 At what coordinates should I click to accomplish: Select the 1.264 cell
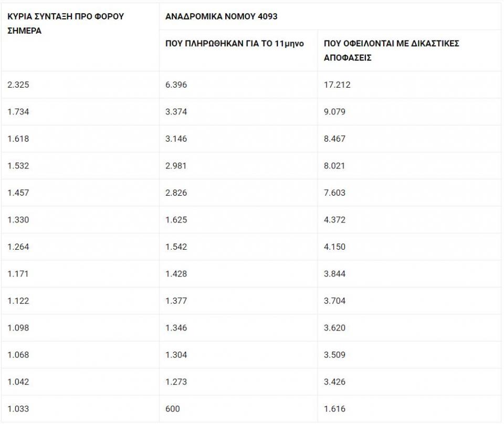[x=18, y=247]
